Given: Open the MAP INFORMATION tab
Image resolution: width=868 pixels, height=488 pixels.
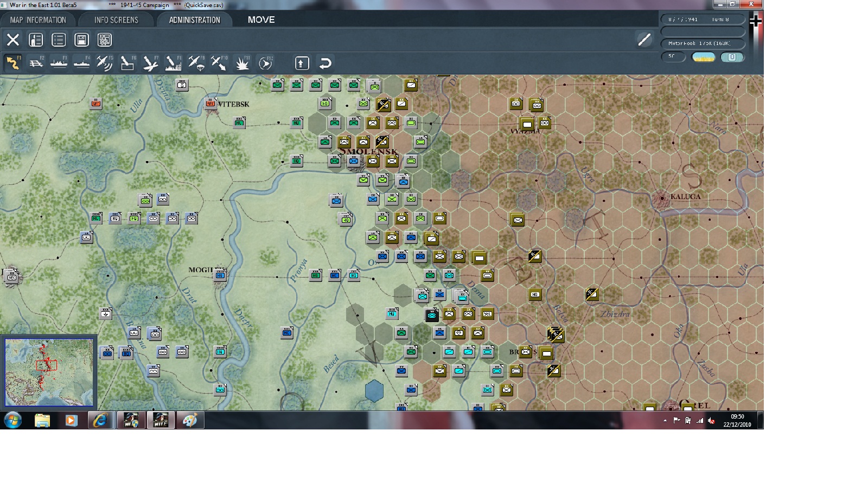Looking at the screenshot, I should 38,20.
